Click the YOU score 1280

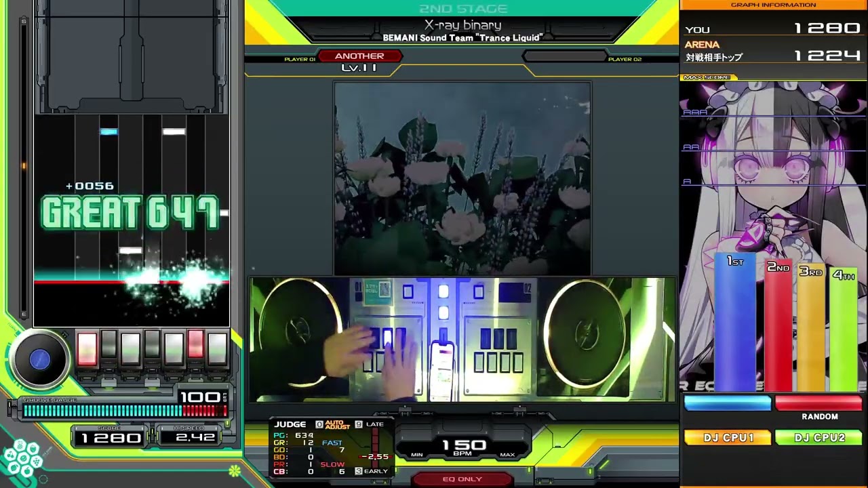click(x=827, y=28)
